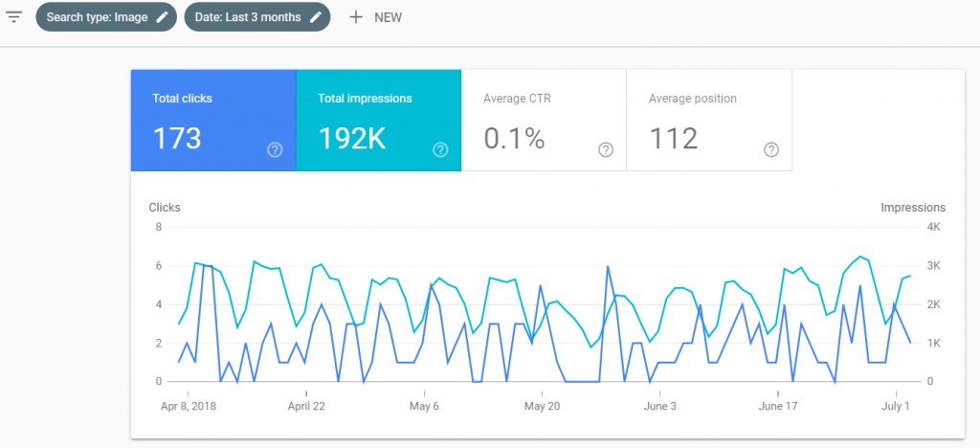Toggle the Total clicks metric card

[x=212, y=120]
